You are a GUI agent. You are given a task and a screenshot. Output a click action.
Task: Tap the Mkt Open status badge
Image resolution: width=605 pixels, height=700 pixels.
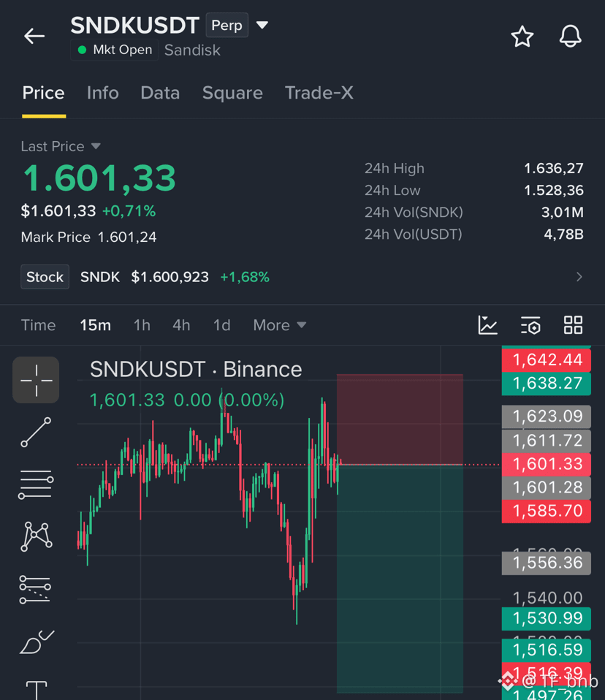pyautogui.click(x=114, y=50)
